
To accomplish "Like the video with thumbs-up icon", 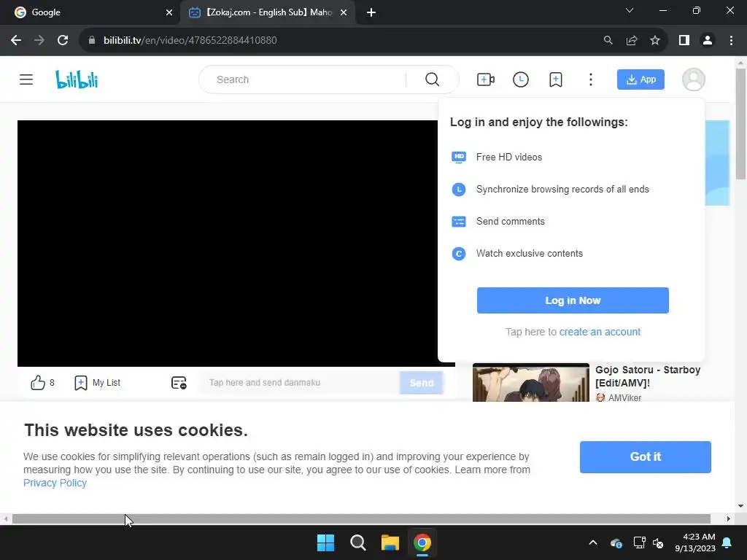I will (x=38, y=382).
